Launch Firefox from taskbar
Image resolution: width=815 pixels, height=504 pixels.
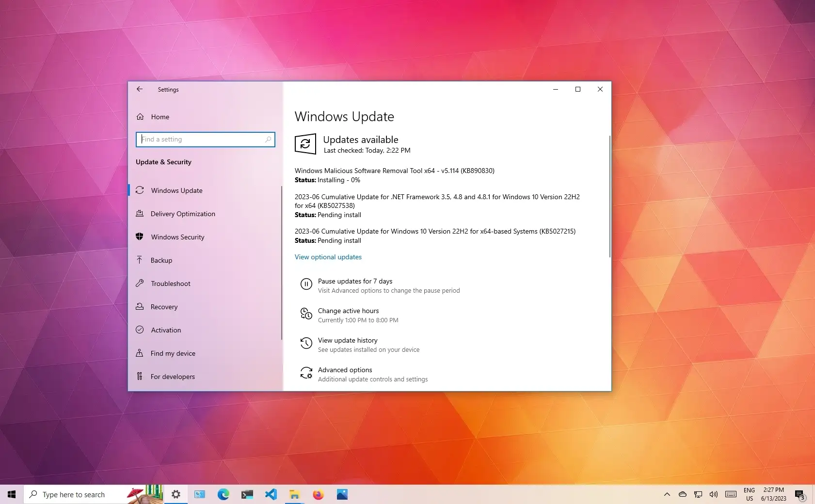coord(318,494)
